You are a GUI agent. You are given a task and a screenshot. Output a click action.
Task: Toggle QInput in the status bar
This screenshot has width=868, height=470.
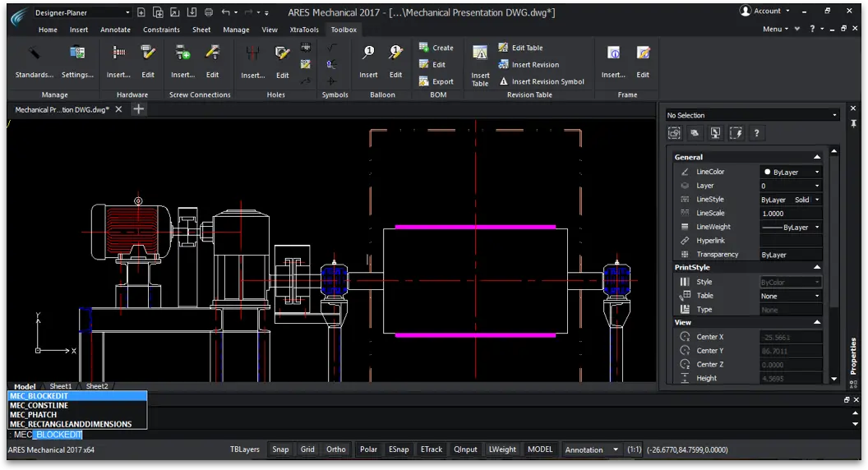465,449
